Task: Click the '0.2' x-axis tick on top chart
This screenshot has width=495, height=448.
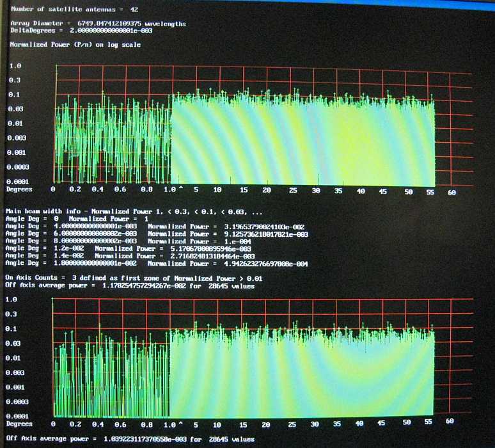Action: coord(75,189)
